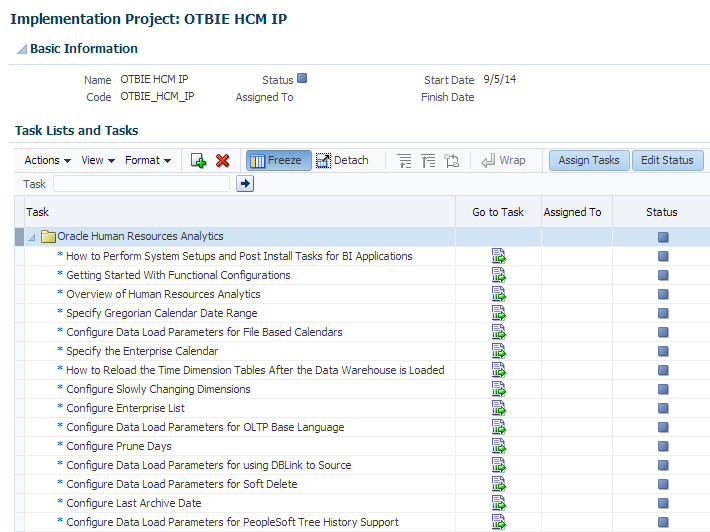Image resolution: width=710 pixels, height=532 pixels.
Task: Click the Task column header
Action: click(240, 212)
